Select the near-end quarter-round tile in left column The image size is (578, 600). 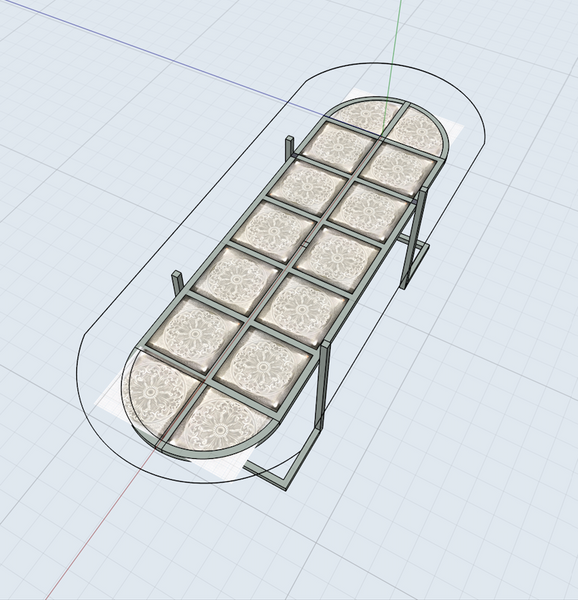tap(160, 392)
